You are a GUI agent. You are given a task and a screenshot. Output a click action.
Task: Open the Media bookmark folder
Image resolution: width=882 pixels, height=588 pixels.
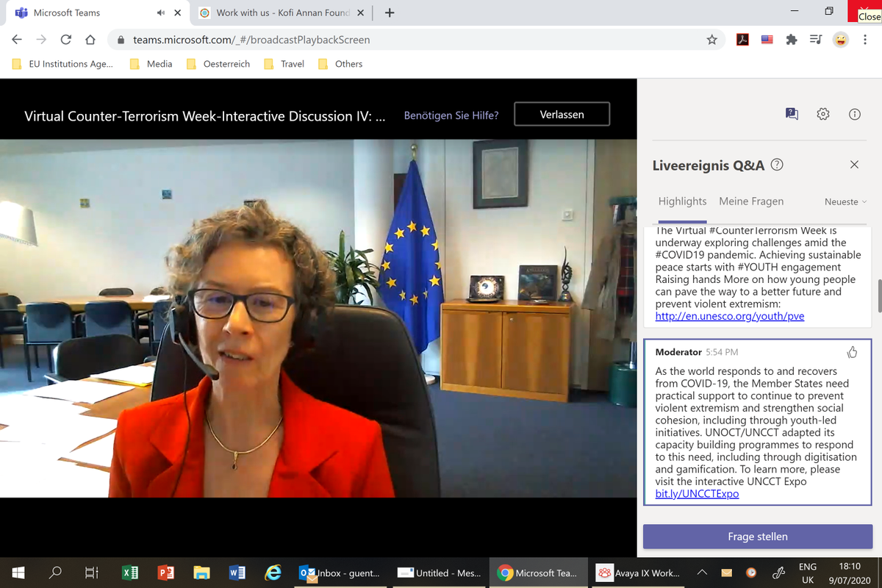(151, 64)
